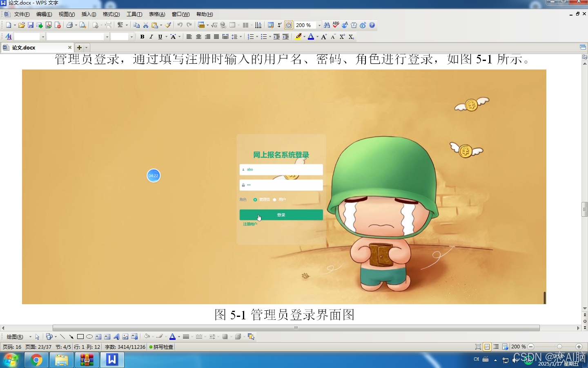The image size is (588, 368).
Task: Click the Find binoculars icon
Action: [x=327, y=25]
